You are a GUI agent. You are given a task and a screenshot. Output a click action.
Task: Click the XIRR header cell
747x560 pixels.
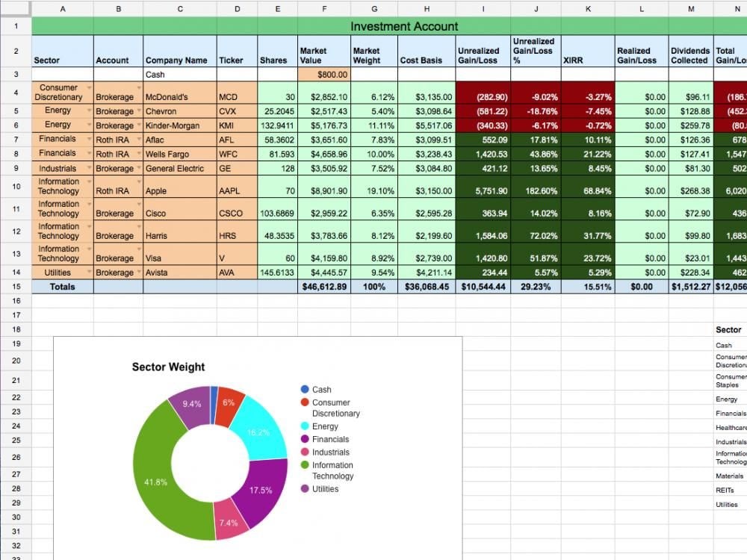(x=588, y=51)
